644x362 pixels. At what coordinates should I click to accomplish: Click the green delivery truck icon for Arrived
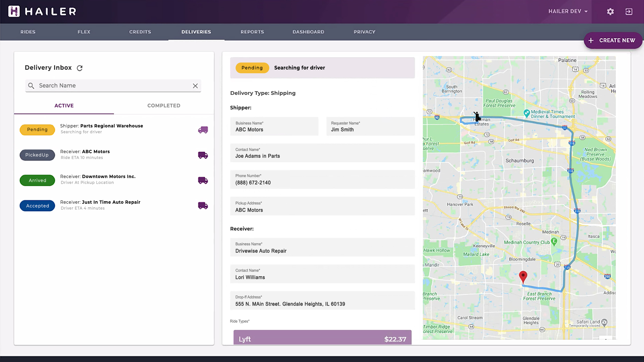coord(203,180)
